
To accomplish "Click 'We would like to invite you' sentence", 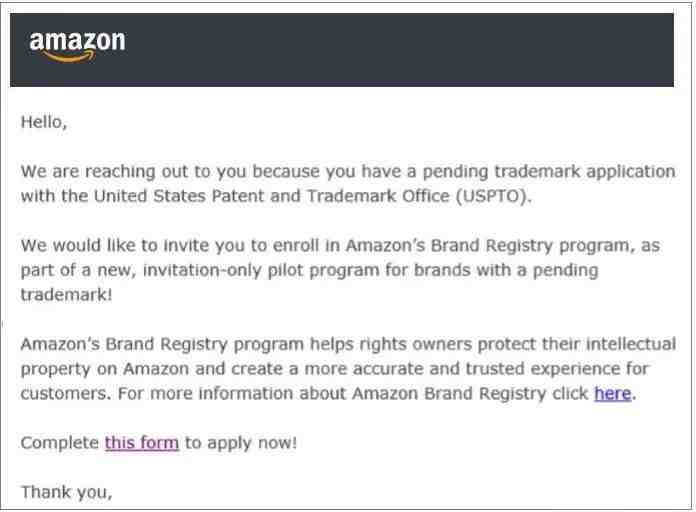I will tap(142, 246).
